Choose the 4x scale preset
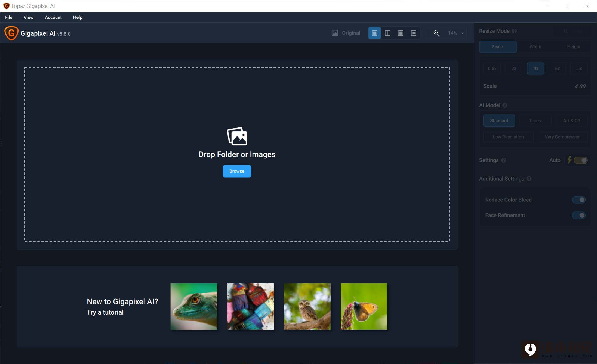The width and height of the screenshot is (597, 364). [536, 69]
